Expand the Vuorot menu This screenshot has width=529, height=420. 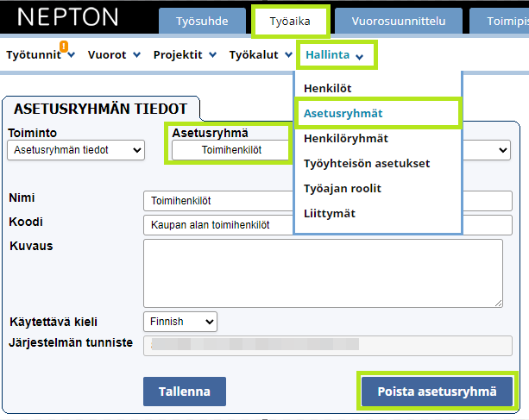112,54
